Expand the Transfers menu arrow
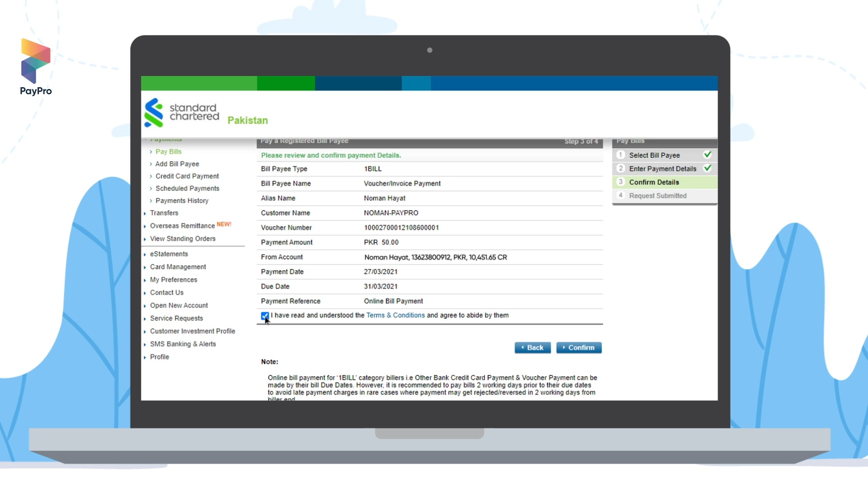This screenshot has height=488, width=868. click(145, 213)
